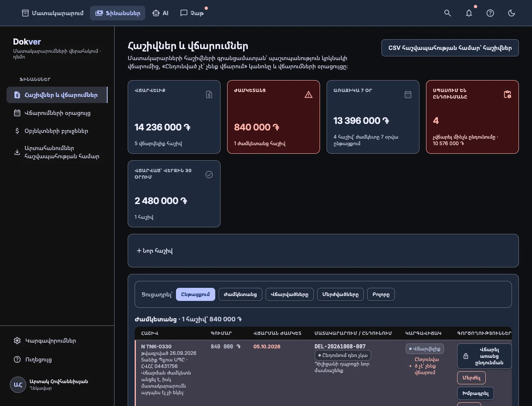Click the Մերժել reject button
532x406 pixels.
[x=471, y=378]
